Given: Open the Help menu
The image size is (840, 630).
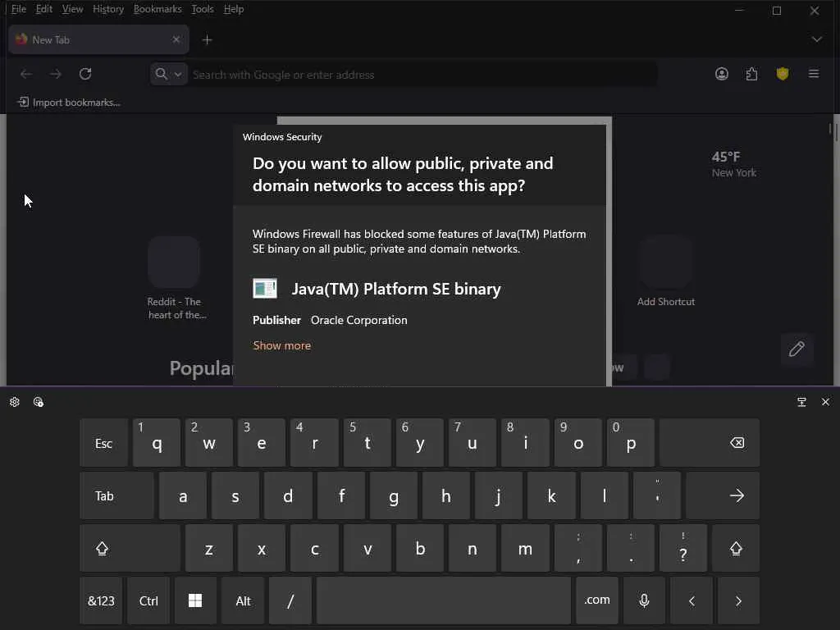Looking at the screenshot, I should [x=234, y=9].
